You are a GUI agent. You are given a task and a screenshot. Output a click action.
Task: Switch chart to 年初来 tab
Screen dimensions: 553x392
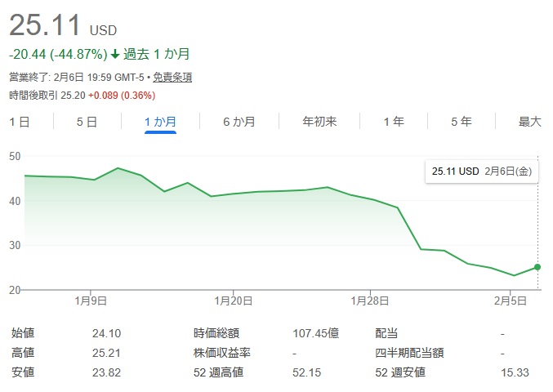(319, 122)
